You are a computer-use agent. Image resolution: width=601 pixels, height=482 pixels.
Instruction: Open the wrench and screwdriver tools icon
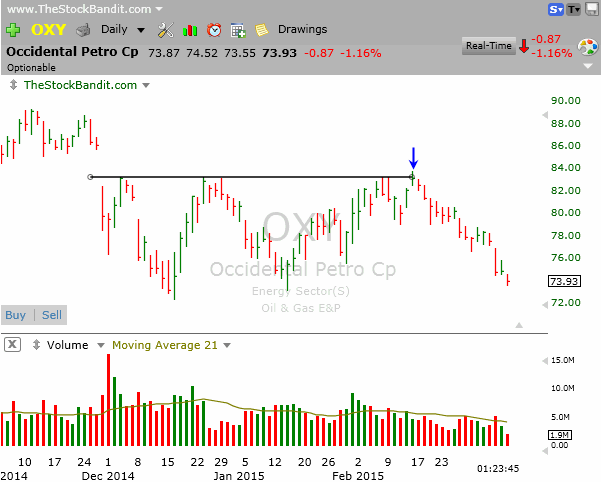click(166, 30)
